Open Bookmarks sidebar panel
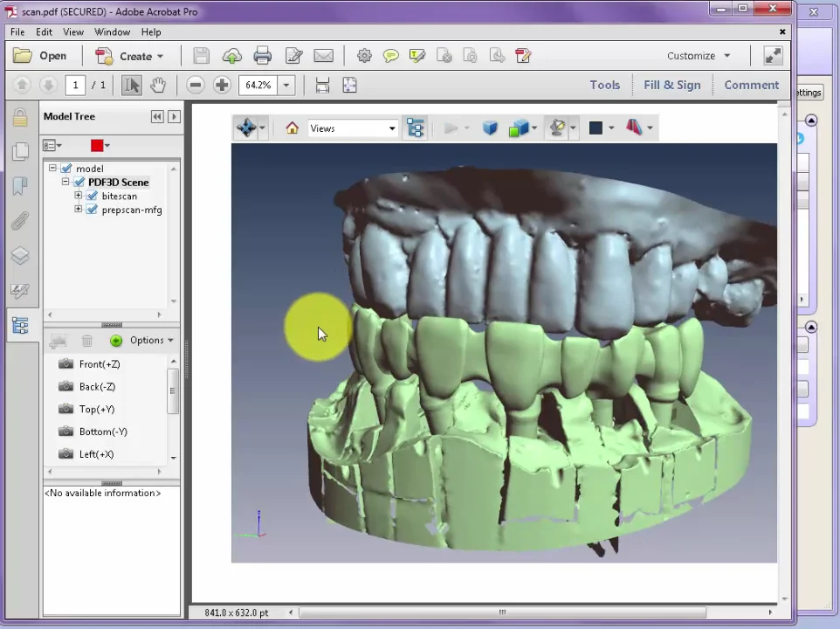Image resolution: width=840 pixels, height=629 pixels. tap(20, 186)
